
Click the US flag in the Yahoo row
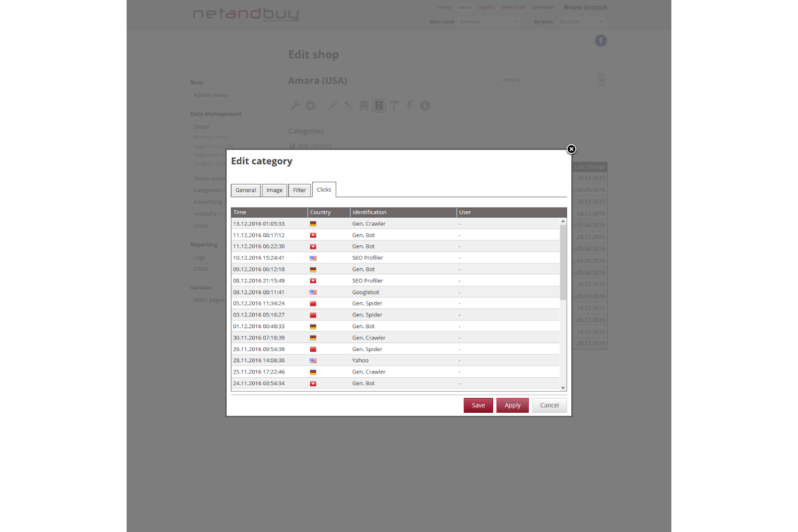coord(313,361)
